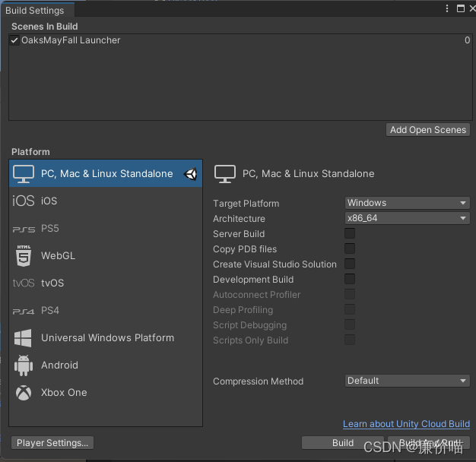Open Player Settings
This screenshot has height=462, width=476.
pos(52,443)
